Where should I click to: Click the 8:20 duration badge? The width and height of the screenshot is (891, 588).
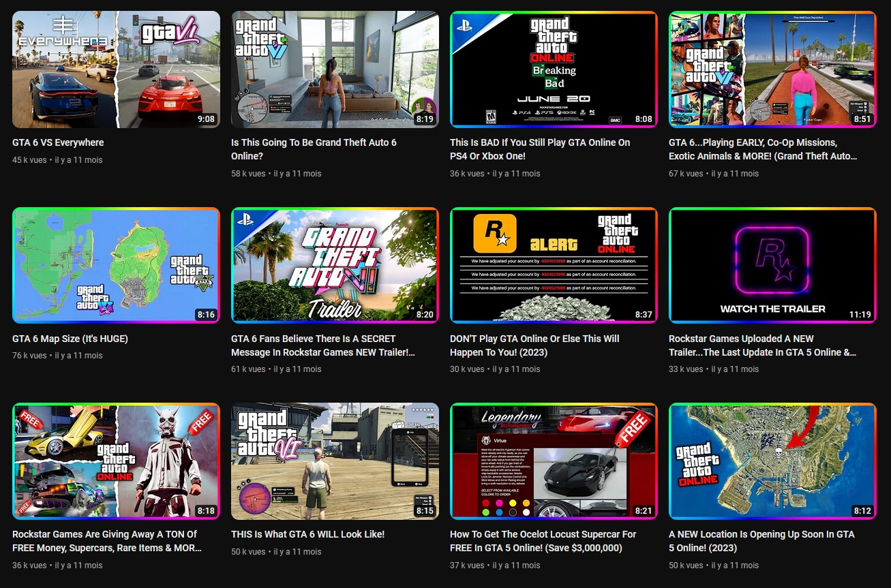(425, 315)
